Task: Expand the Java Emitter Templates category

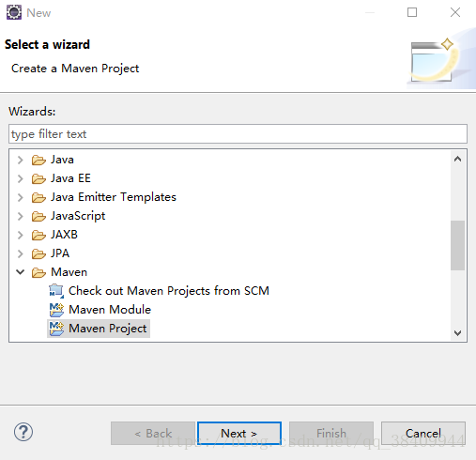Action: pyautogui.click(x=21, y=197)
